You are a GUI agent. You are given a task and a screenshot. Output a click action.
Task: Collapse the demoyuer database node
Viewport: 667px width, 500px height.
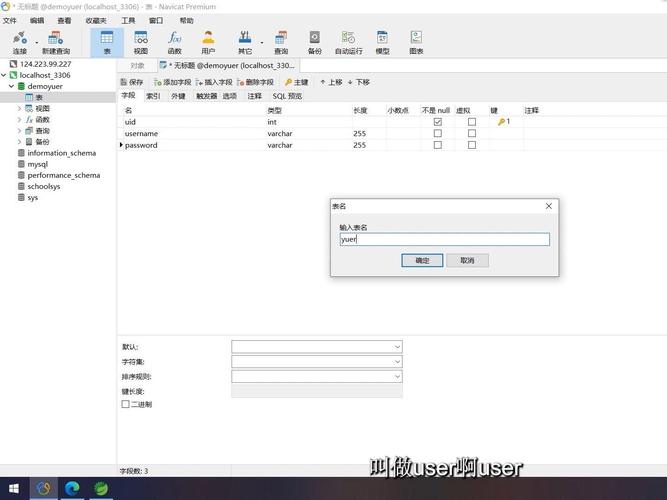[x=11, y=86]
